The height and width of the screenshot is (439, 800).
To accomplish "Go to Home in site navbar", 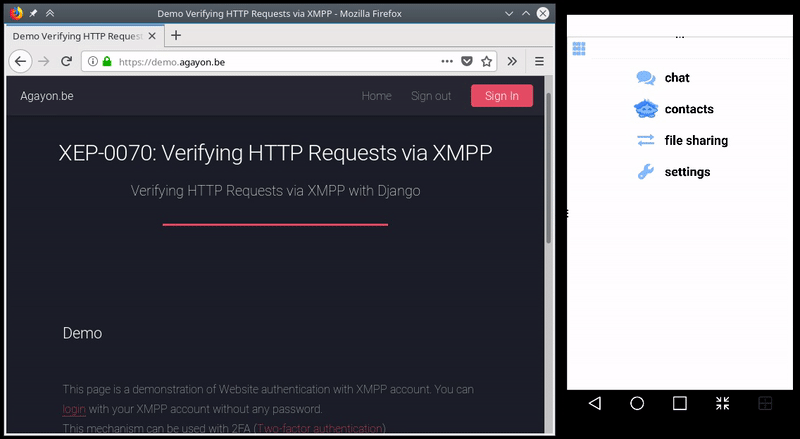I will (x=377, y=96).
